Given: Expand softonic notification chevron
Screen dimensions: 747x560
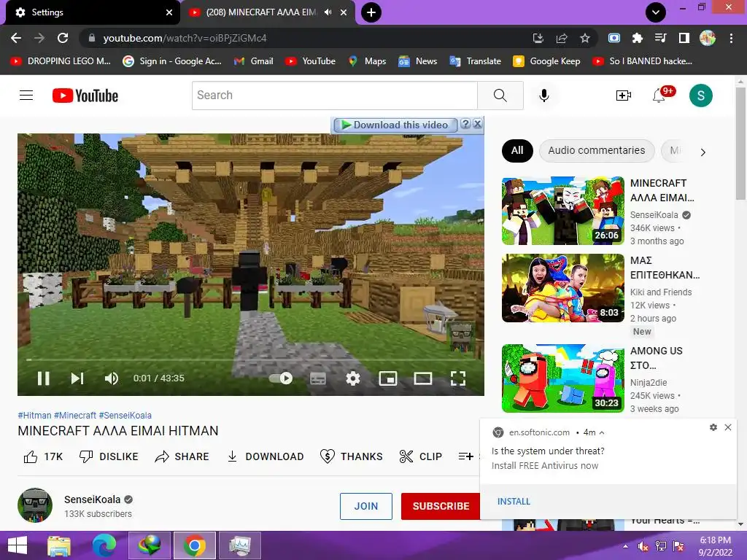Looking at the screenshot, I should (x=602, y=433).
